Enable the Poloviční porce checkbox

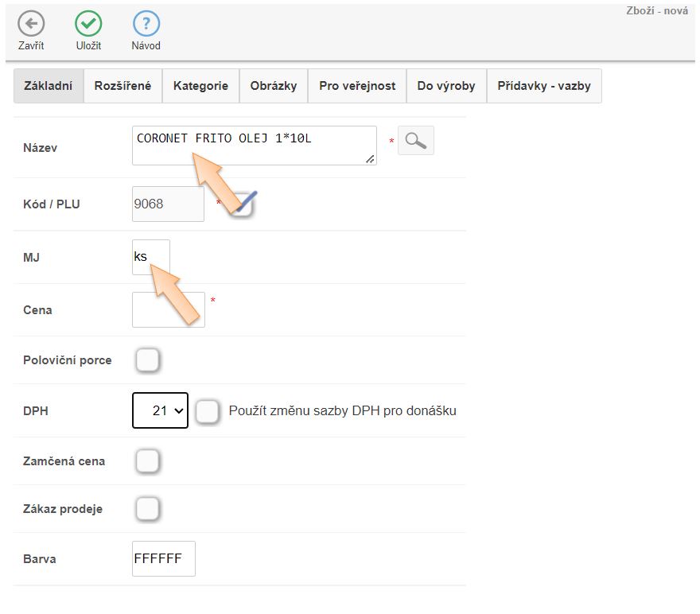(x=147, y=360)
